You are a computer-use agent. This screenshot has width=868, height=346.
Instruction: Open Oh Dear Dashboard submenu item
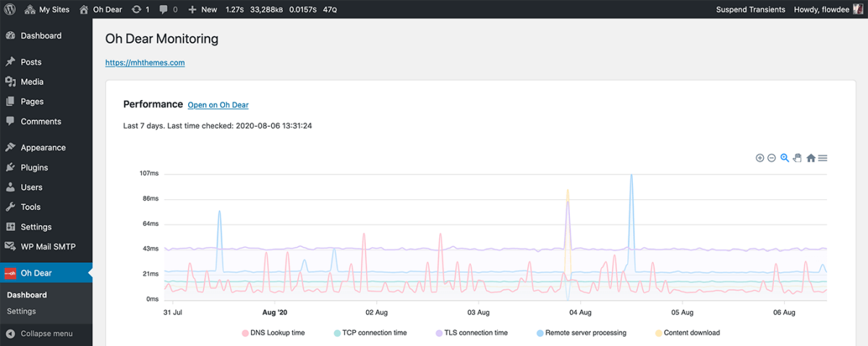[27, 295]
